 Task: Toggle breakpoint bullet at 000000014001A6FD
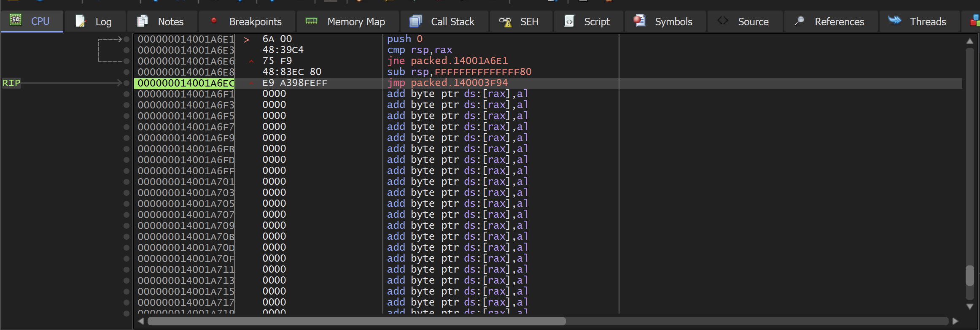pos(127,160)
